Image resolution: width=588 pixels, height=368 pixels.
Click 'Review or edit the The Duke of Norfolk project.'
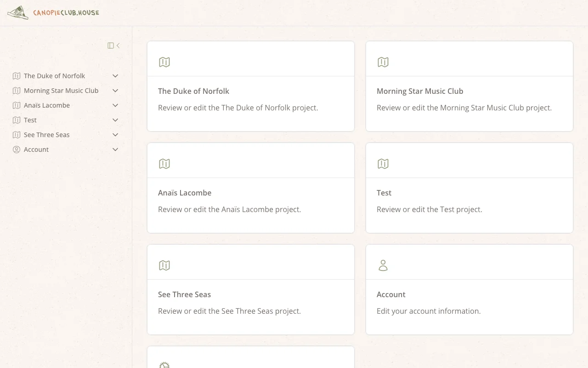coord(238,108)
